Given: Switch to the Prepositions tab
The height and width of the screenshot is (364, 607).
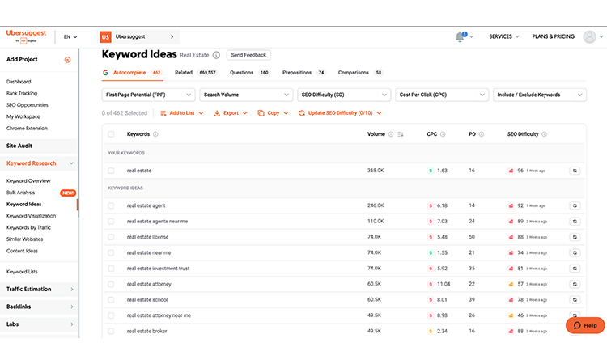Looking at the screenshot, I should coord(303,73).
